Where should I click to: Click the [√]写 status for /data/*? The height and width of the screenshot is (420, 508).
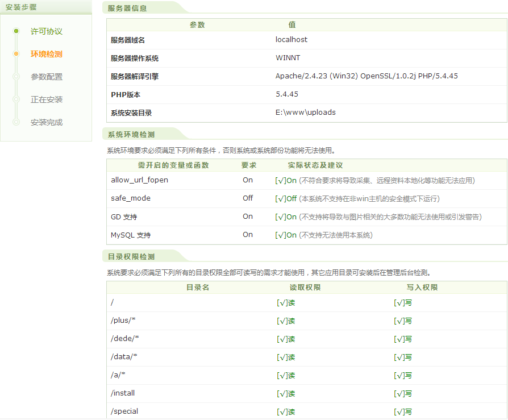coord(403,357)
